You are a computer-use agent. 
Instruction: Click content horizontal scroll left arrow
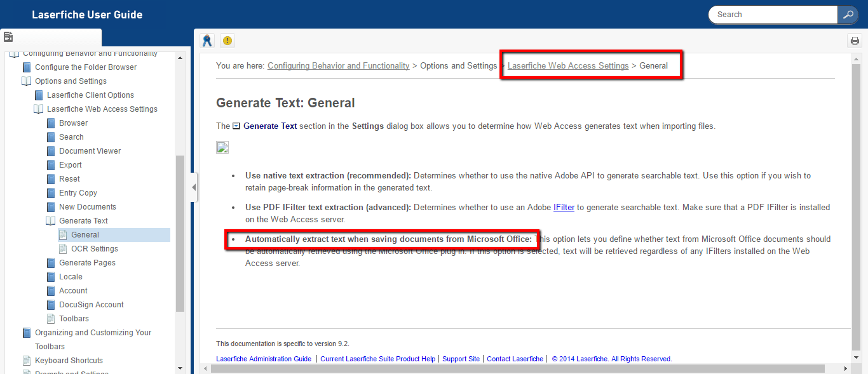click(205, 368)
